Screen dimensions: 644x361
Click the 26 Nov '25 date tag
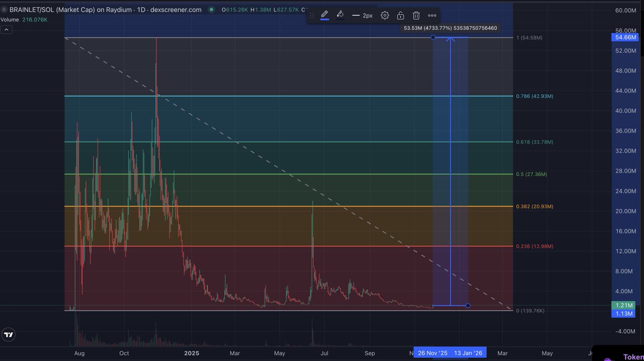pyautogui.click(x=433, y=353)
